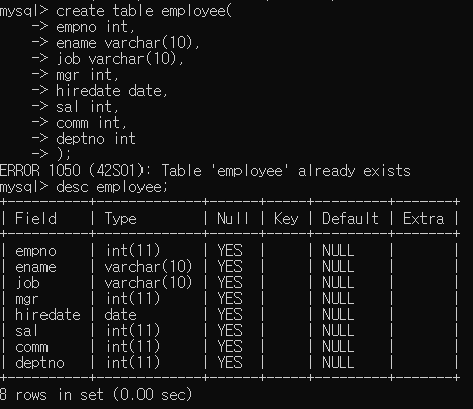This screenshot has width=473, height=409.
Task: Click the ERROR 1050 message text
Action: pos(205,171)
